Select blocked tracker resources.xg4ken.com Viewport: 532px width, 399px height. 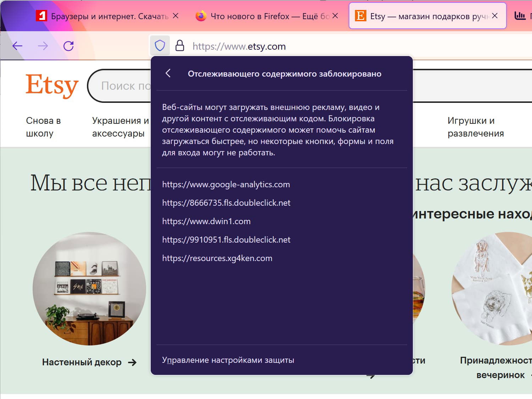click(217, 258)
